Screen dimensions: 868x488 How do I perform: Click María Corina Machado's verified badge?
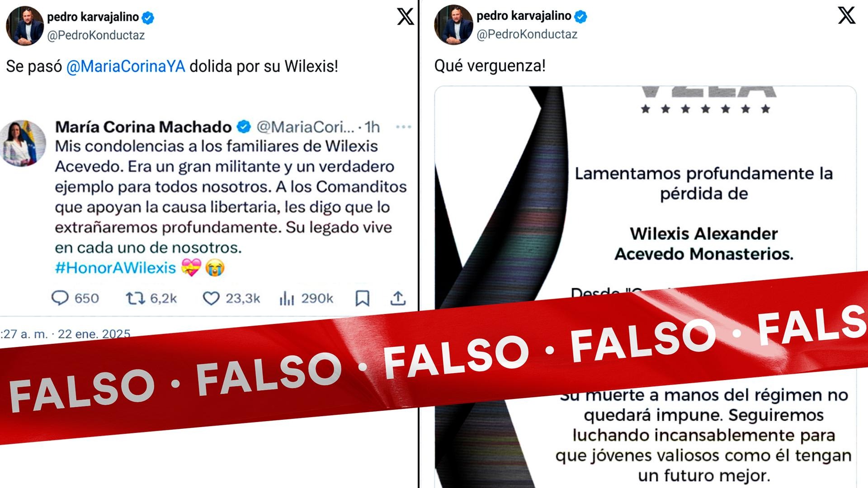(244, 127)
